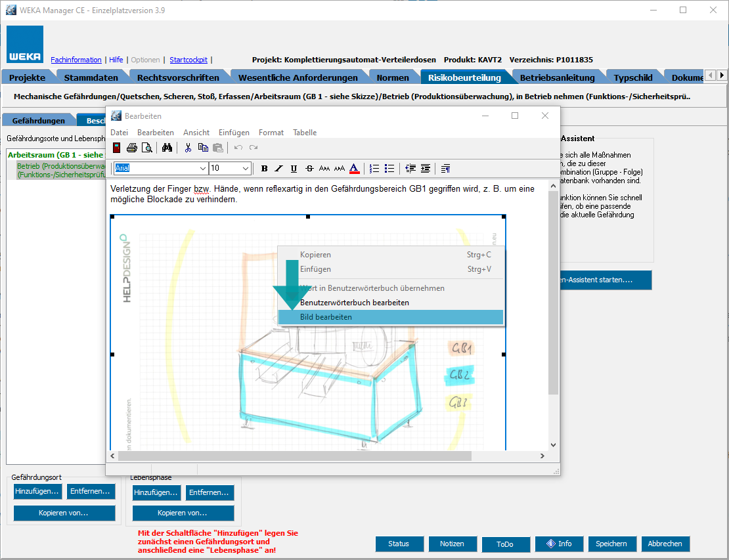Click the print icon in editor toolbar
Screen dimensions: 729x560
click(x=132, y=148)
